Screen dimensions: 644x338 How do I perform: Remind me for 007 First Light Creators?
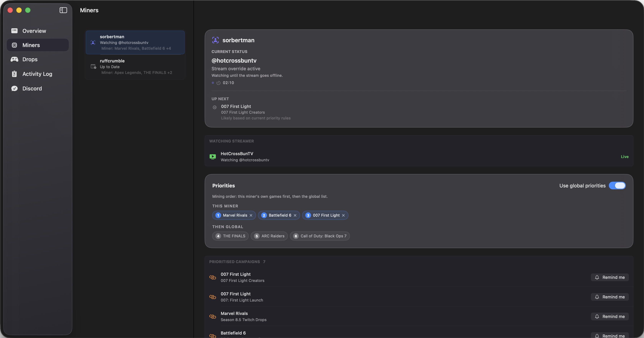pos(609,278)
